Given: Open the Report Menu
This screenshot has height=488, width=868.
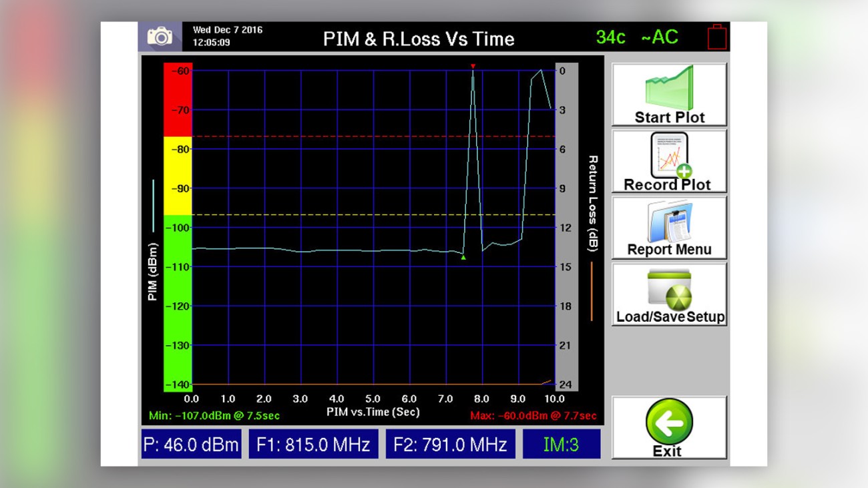Looking at the screenshot, I should (669, 228).
